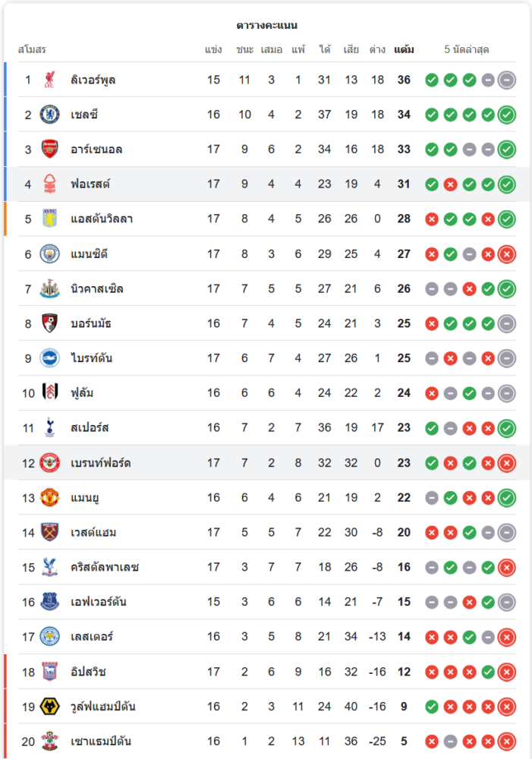Click Man City's most recent loss icon
This screenshot has height=759, width=532.
pos(507,254)
